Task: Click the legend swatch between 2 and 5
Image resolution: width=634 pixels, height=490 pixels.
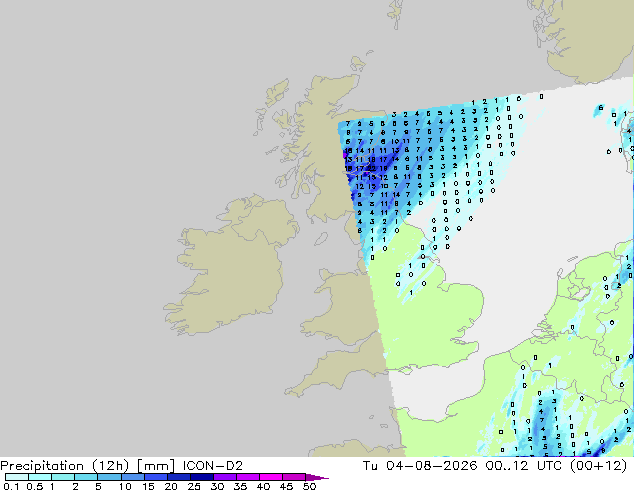Action: tap(86, 477)
